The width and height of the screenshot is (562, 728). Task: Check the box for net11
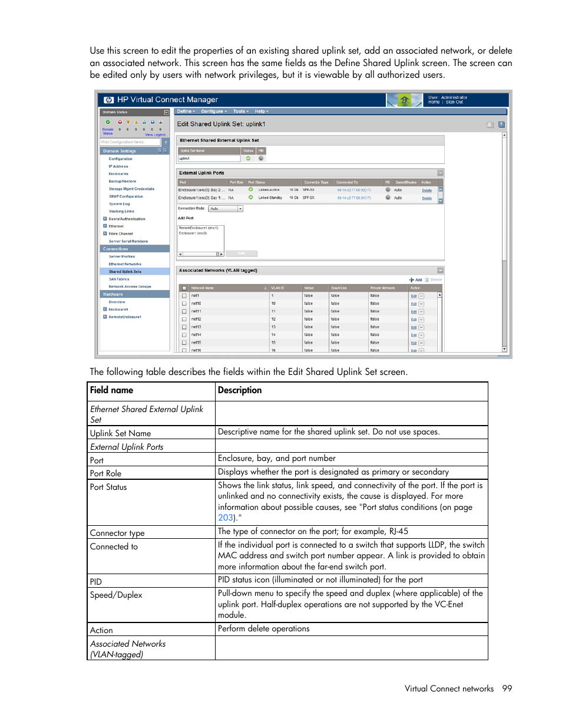click(x=184, y=311)
